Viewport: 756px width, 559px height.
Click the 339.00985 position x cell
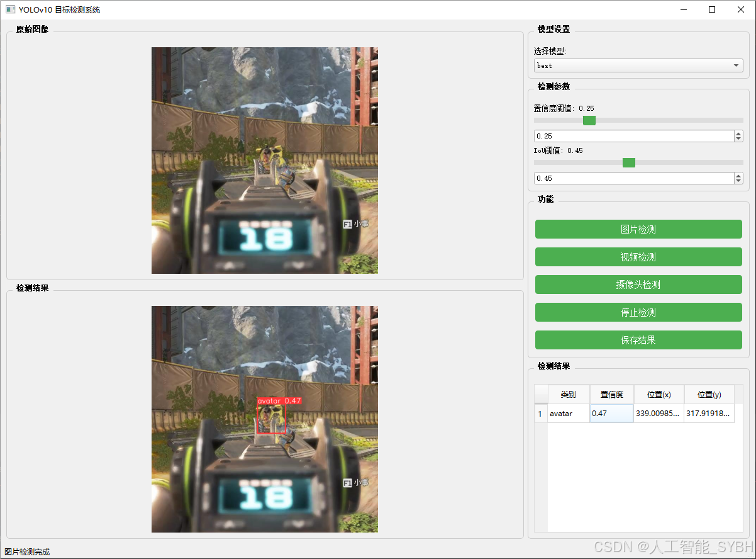pyautogui.click(x=659, y=414)
